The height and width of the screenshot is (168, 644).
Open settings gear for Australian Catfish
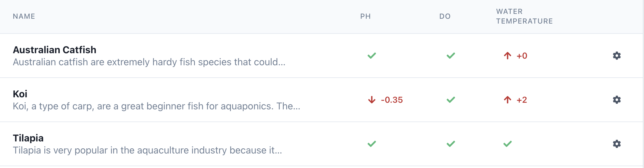pos(617,56)
